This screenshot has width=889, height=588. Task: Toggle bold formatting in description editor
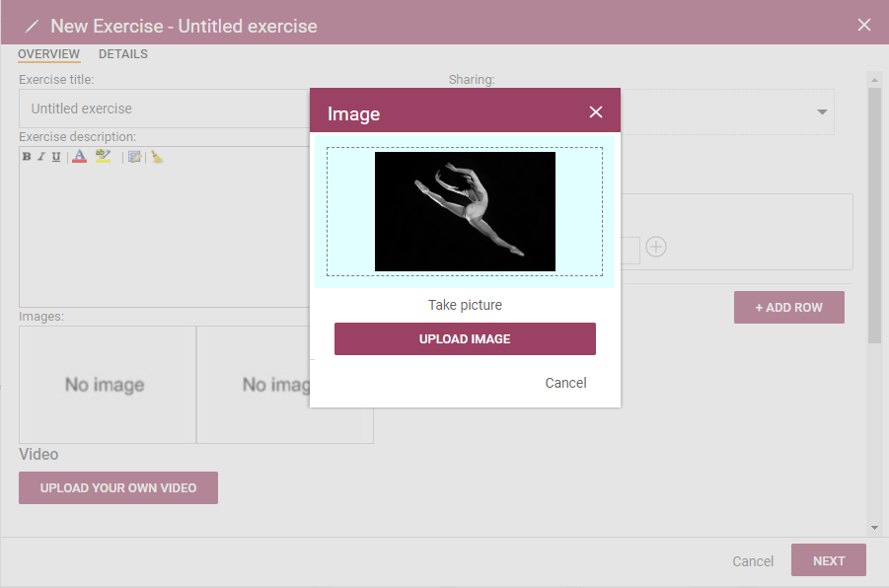[x=27, y=157]
